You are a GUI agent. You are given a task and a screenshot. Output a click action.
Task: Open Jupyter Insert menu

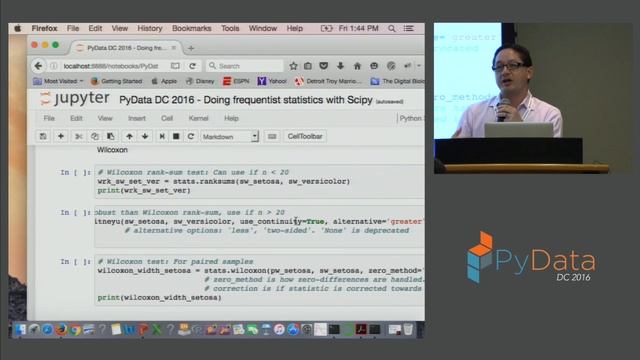(137, 118)
